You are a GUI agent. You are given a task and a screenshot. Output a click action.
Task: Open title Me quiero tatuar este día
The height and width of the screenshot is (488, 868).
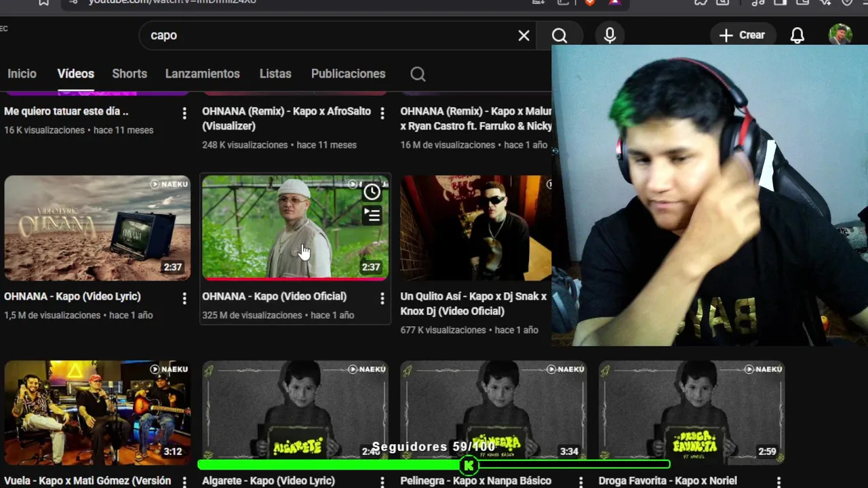pos(66,111)
